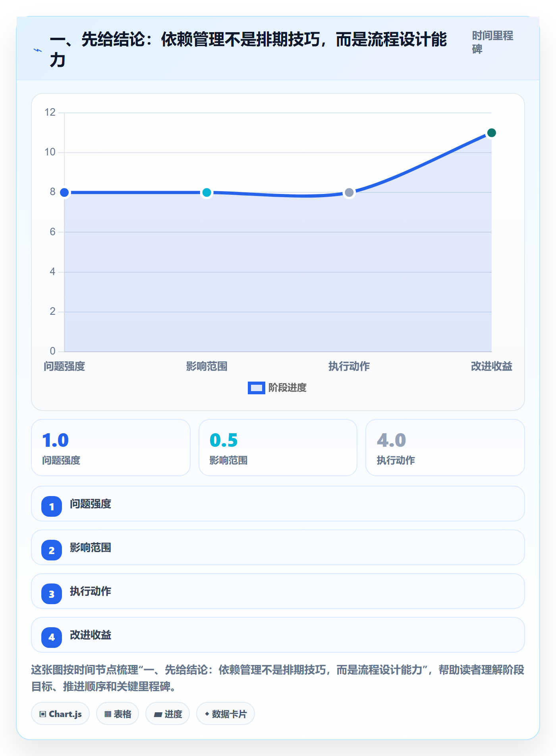Click the number 3 badge for 执行动作
Screen dimensions: 556x756
(x=52, y=594)
